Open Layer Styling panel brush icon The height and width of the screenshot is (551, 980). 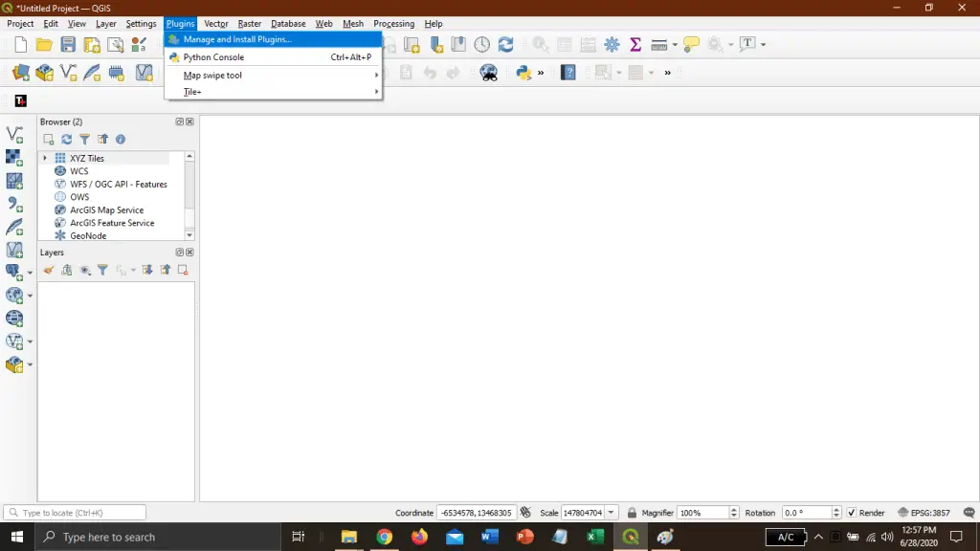48,270
